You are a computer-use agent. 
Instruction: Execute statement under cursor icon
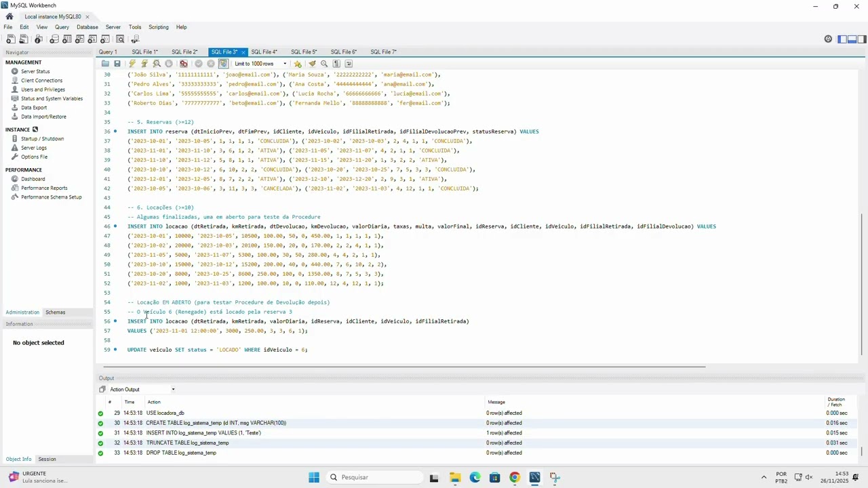[144, 64]
